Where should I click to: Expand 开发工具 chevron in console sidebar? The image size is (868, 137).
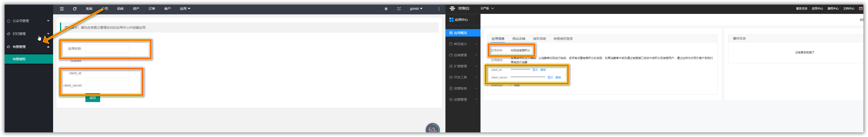[476, 78]
